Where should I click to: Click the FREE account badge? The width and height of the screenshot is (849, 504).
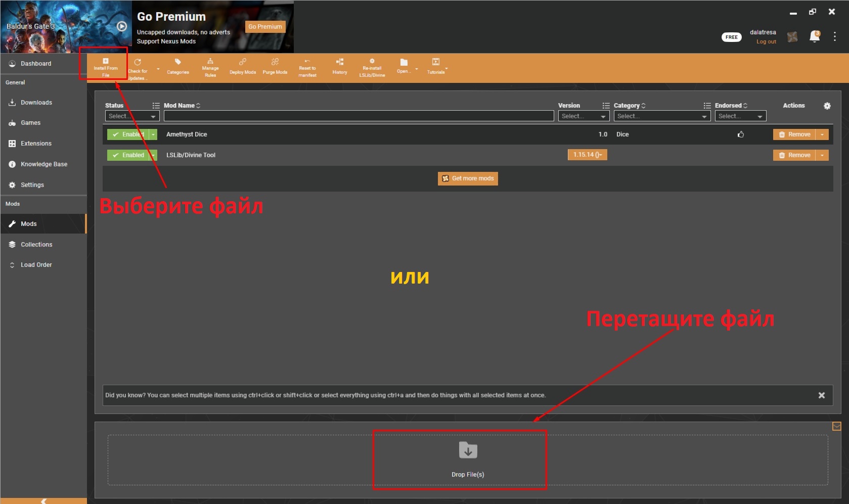pos(731,37)
